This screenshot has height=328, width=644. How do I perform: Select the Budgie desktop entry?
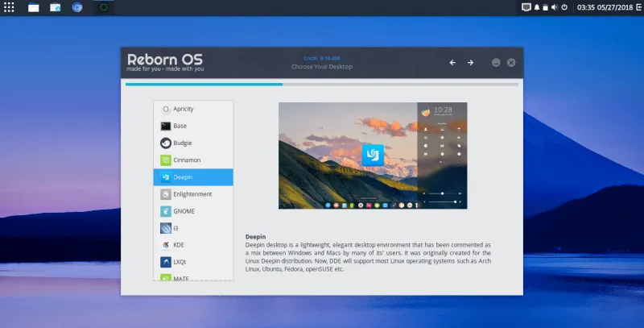192,143
